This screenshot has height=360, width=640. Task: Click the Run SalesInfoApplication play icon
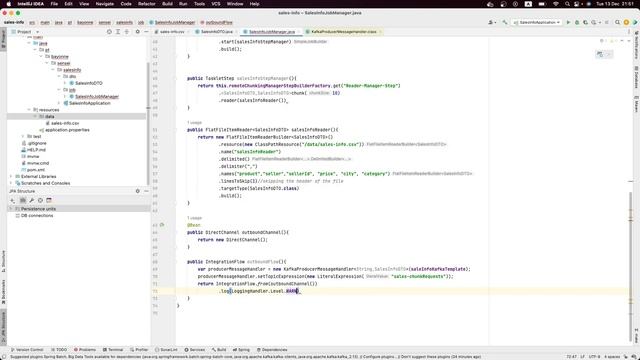click(568, 22)
